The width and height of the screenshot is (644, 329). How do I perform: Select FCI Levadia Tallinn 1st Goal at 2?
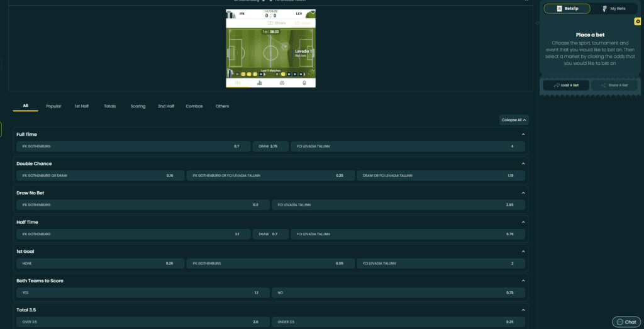click(441, 264)
